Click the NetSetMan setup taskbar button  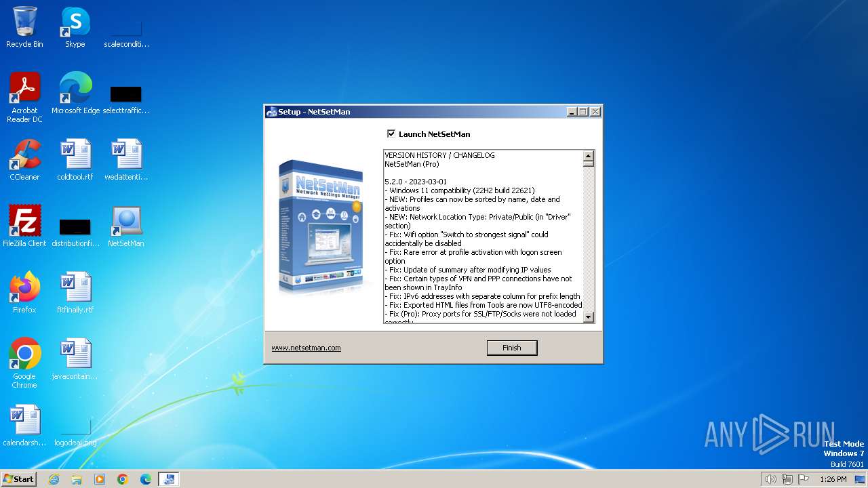click(x=169, y=479)
